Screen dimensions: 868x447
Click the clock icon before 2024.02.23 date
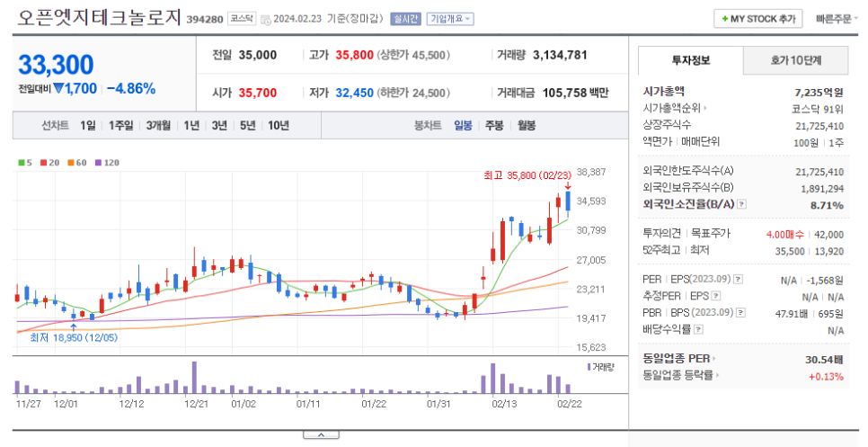pyautogui.click(x=266, y=20)
